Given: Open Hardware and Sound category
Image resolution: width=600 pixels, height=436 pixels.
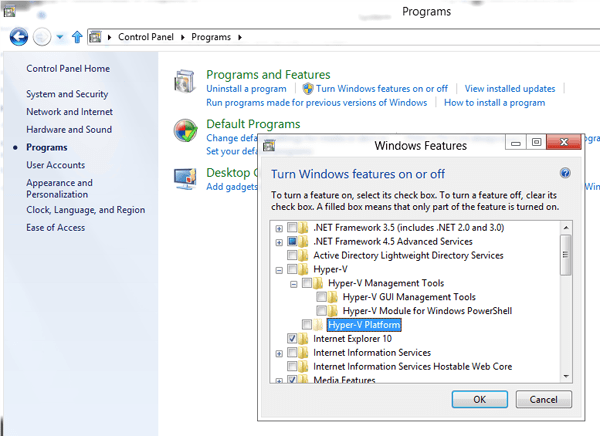Looking at the screenshot, I should click(x=69, y=129).
